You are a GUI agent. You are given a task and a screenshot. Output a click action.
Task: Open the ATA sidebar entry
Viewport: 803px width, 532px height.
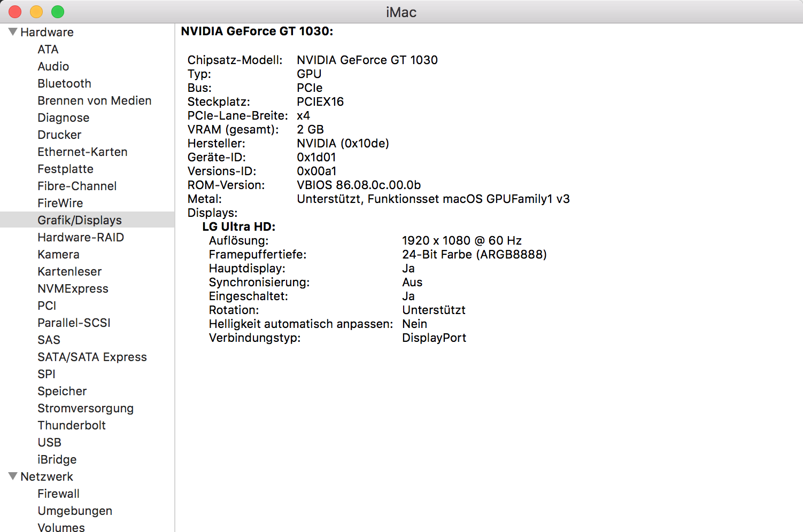(x=48, y=49)
